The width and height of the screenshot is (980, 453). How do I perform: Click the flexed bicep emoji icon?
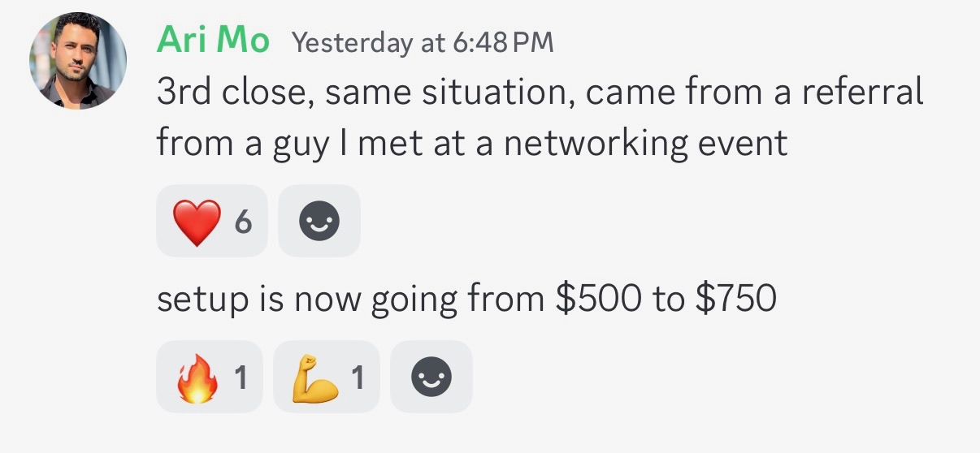click(x=317, y=377)
